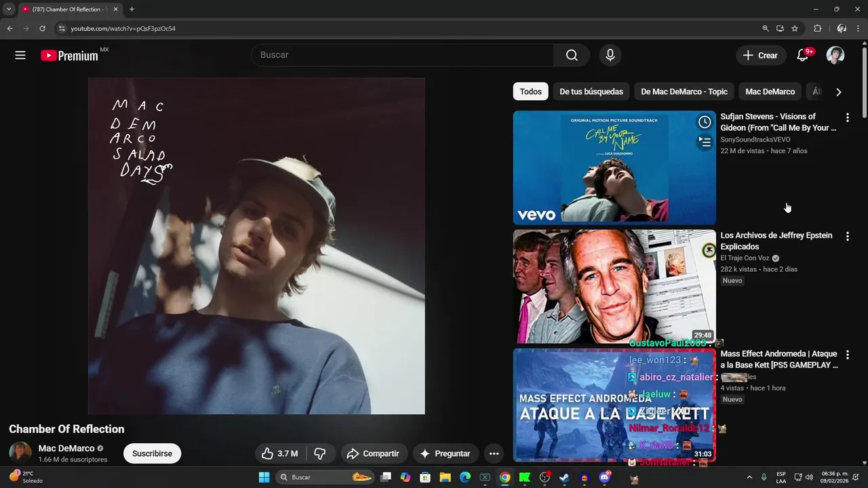The image size is (868, 488).
Task: Open taskbar clock showing 06:36 p. m.
Action: pyautogui.click(x=835, y=477)
